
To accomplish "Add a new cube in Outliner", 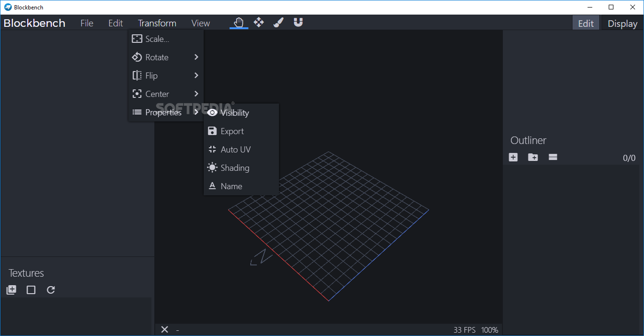I will pos(513,157).
